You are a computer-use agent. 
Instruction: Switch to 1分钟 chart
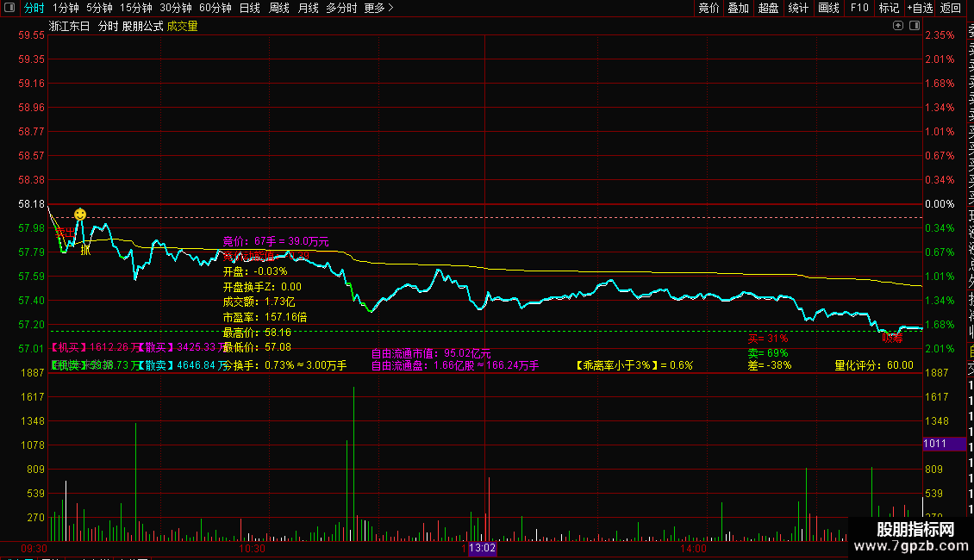[66, 8]
